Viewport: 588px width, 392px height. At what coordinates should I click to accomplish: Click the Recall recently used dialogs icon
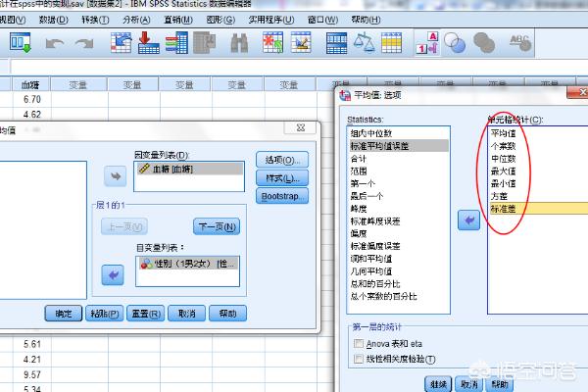point(21,43)
